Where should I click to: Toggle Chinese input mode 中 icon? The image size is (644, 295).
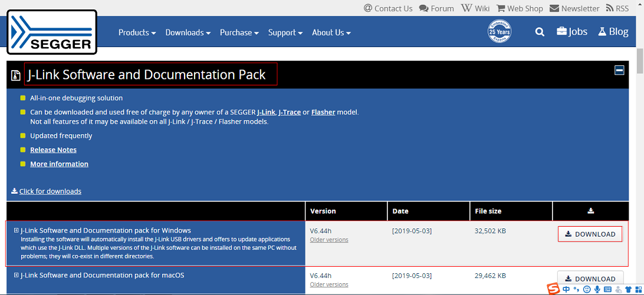point(566,289)
